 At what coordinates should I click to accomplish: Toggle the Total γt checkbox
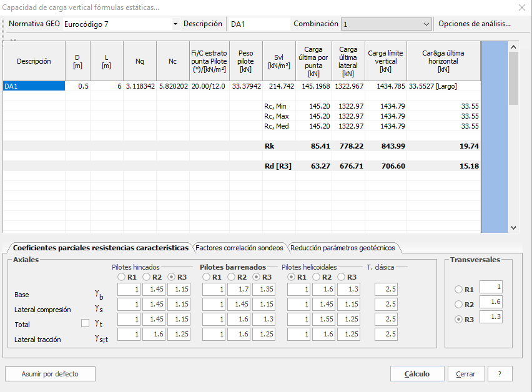pyautogui.click(x=85, y=323)
